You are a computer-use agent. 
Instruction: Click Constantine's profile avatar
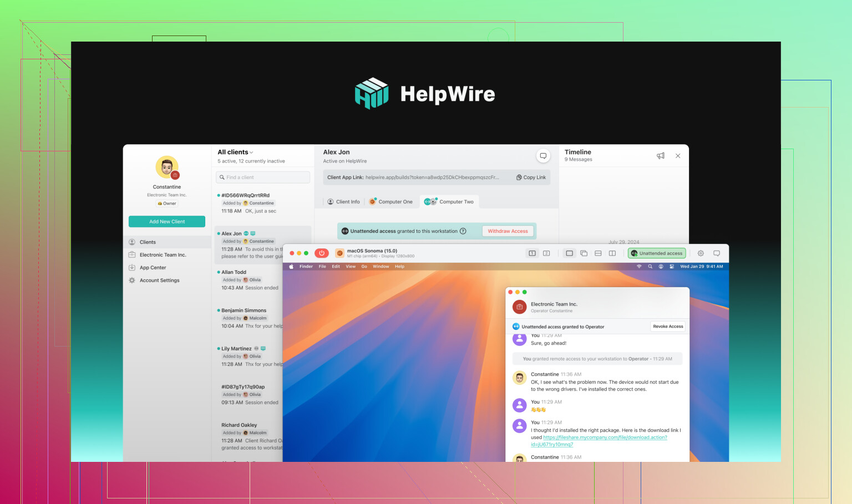coord(167,167)
